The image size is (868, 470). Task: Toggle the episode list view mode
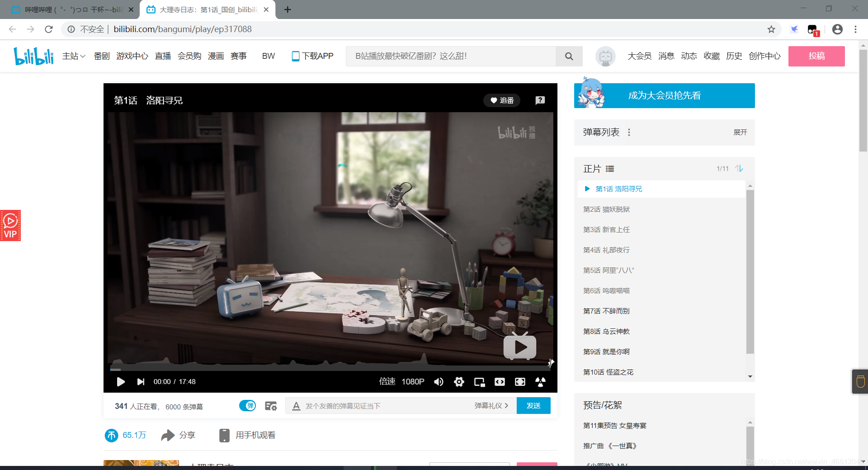click(610, 169)
